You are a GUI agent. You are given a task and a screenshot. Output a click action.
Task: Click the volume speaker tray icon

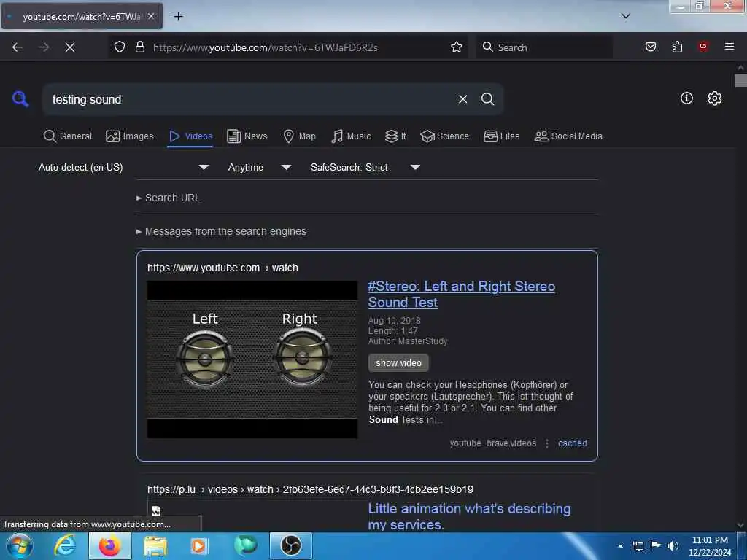coord(673,546)
